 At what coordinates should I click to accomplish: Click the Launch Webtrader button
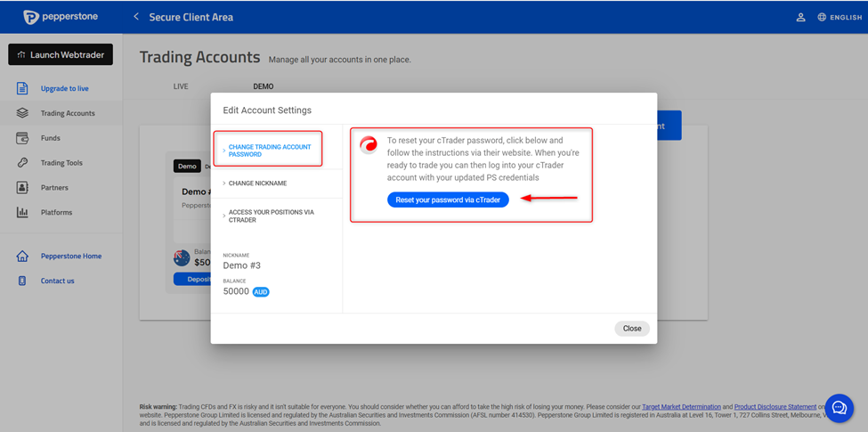(x=61, y=54)
